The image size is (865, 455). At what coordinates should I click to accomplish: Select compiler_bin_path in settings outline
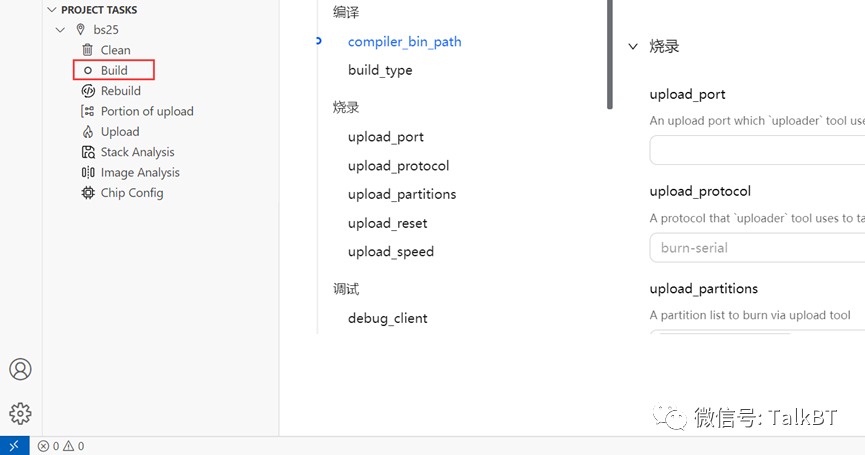click(404, 42)
